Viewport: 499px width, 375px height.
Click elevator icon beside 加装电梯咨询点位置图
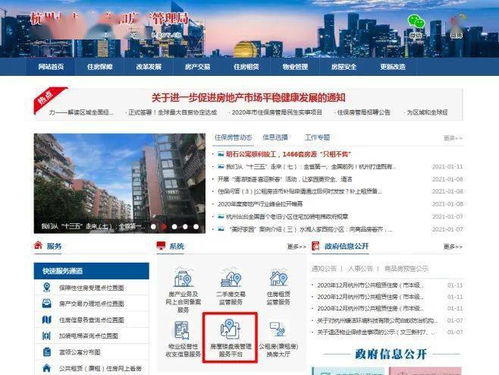(47, 336)
